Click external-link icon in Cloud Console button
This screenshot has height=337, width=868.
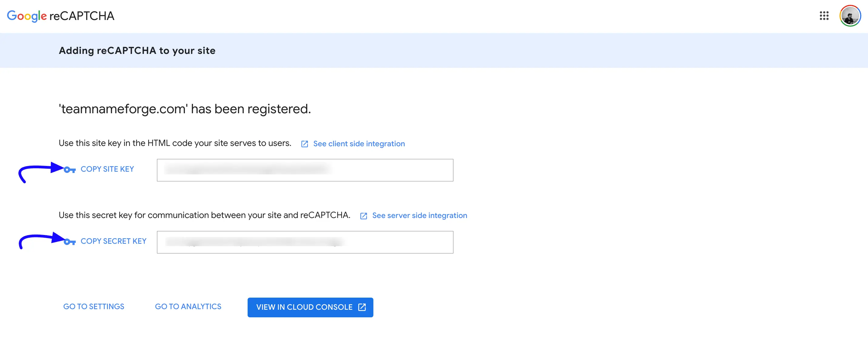(362, 307)
